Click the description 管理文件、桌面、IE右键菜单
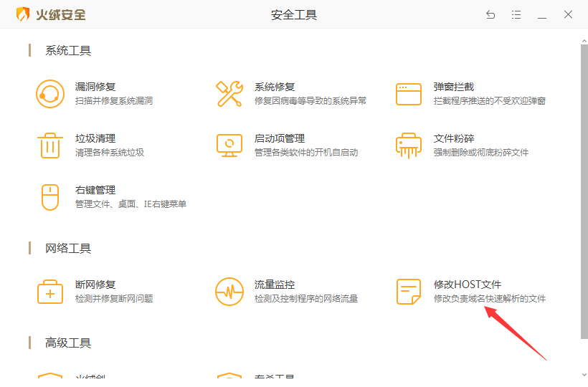This screenshot has width=588, height=387. pos(131,204)
